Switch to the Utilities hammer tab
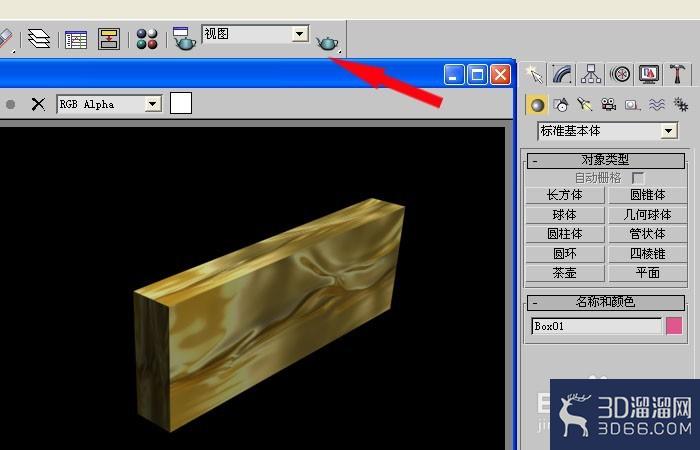 click(677, 74)
